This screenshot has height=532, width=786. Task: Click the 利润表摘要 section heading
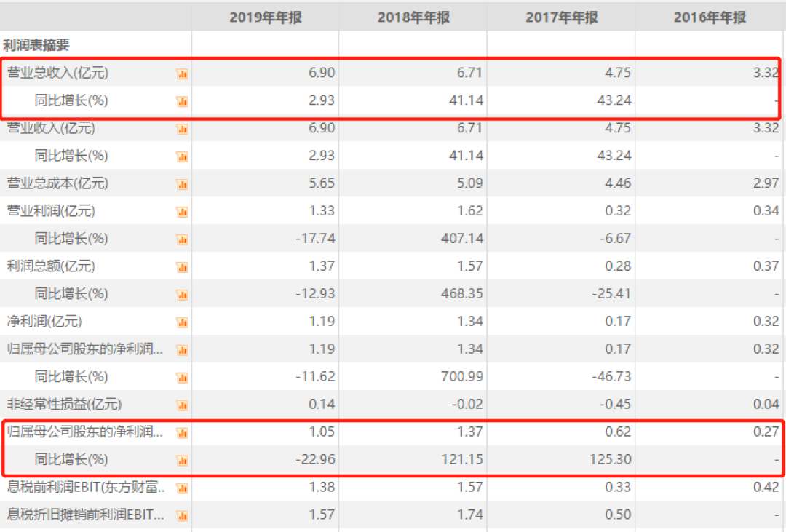coord(36,45)
